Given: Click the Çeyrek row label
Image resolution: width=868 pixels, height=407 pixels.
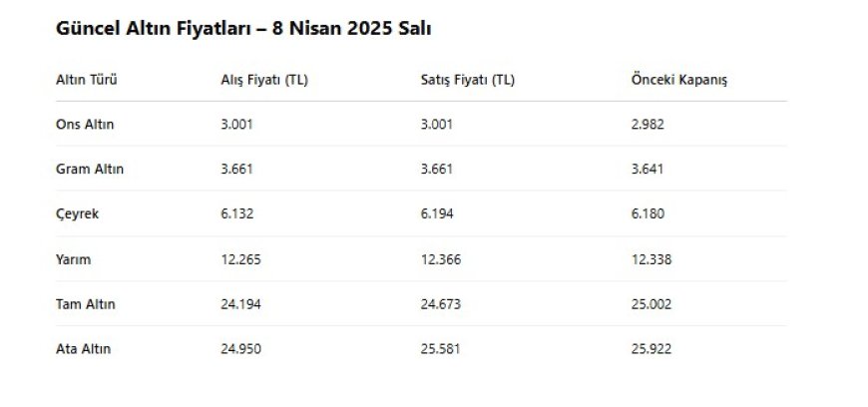Looking at the screenshot, I should [x=77, y=214].
